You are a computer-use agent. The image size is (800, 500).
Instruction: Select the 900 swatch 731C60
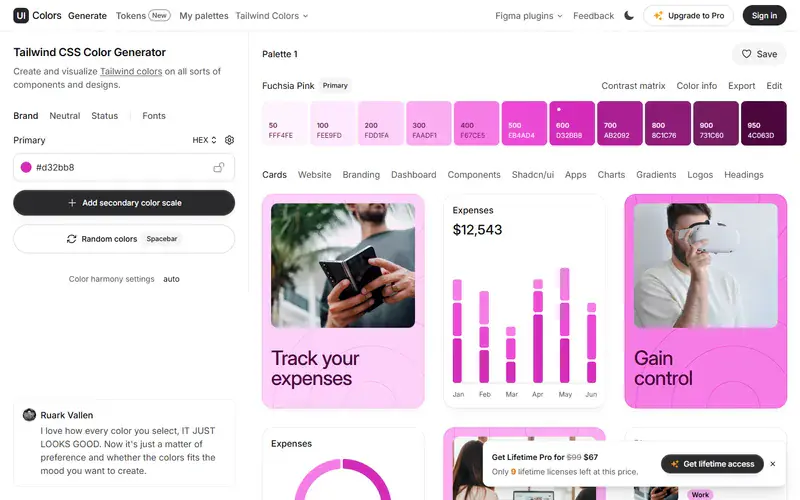pos(715,123)
